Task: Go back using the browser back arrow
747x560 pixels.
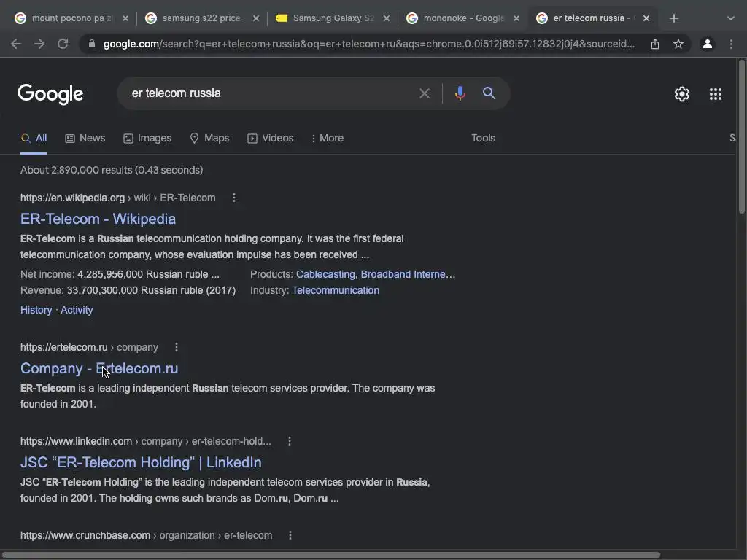Action: tap(16, 44)
